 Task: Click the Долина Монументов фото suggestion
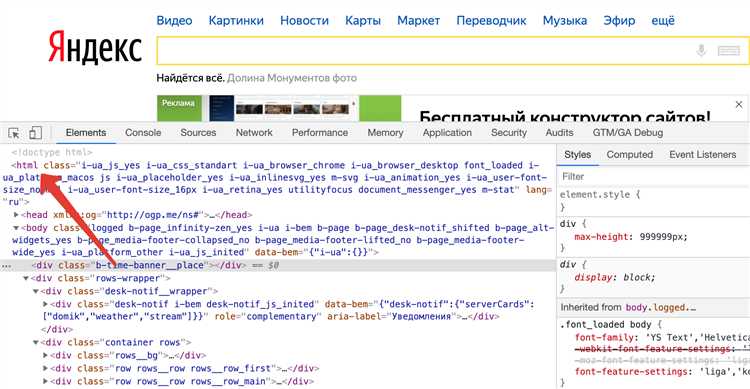coord(292,78)
